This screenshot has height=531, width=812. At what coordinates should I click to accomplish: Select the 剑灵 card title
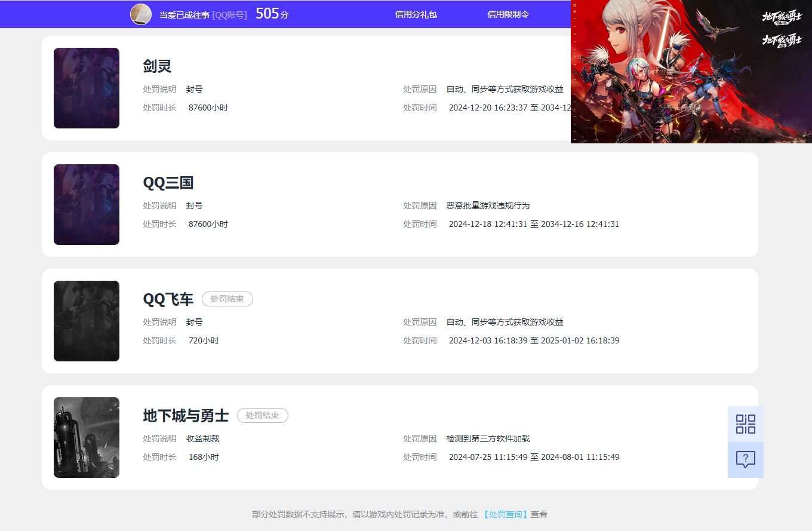pos(157,66)
